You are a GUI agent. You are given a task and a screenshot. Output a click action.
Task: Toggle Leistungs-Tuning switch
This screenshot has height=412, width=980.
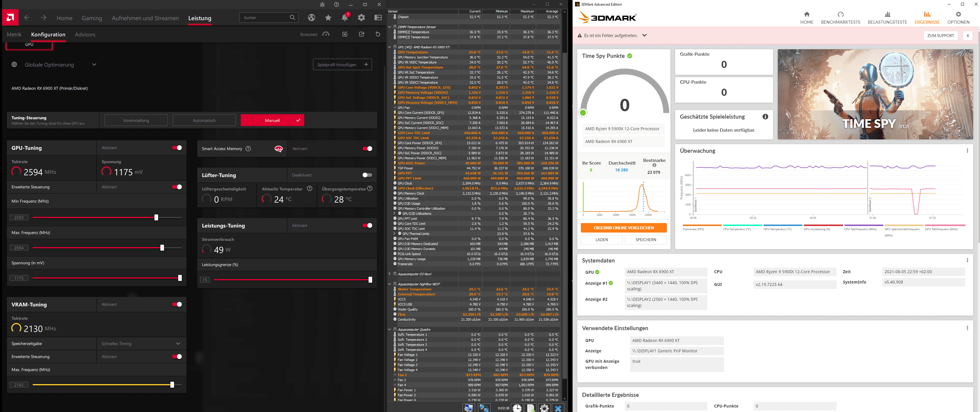(367, 226)
